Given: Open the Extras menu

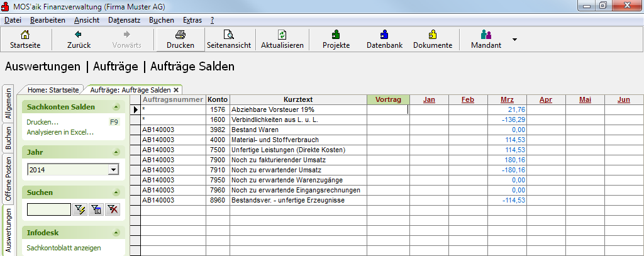Looking at the screenshot, I should pyautogui.click(x=192, y=20).
